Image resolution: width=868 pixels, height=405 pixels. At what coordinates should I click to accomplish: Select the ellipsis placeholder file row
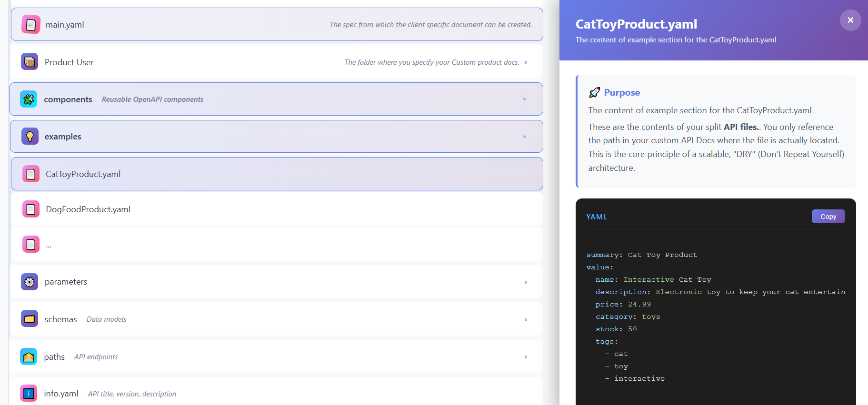pos(49,245)
